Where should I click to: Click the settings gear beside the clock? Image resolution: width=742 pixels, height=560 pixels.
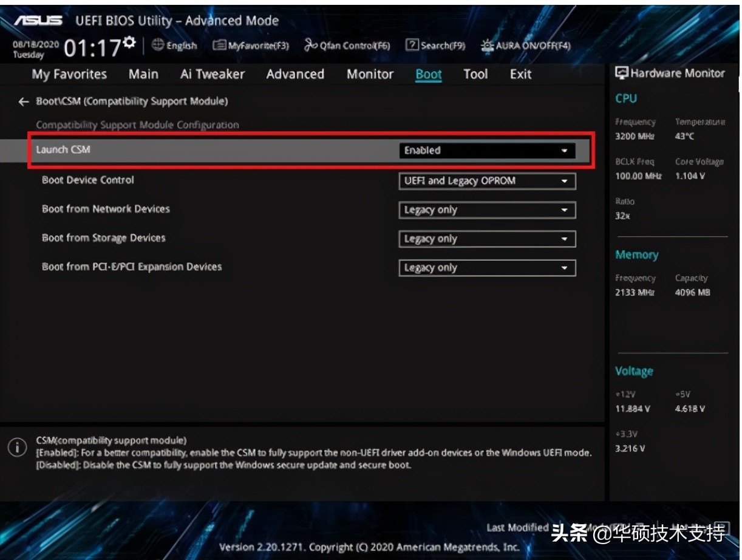pos(129,43)
